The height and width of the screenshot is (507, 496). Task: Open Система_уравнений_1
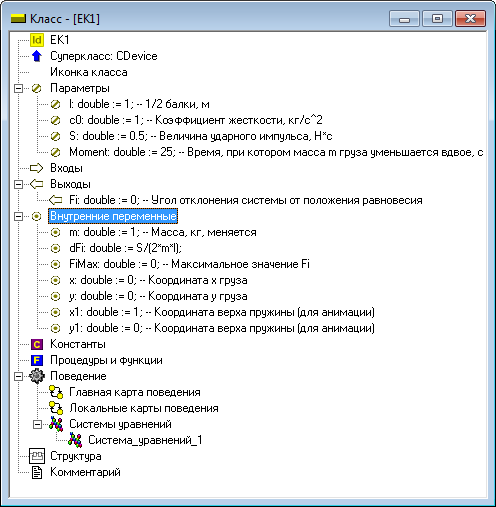coord(145,440)
